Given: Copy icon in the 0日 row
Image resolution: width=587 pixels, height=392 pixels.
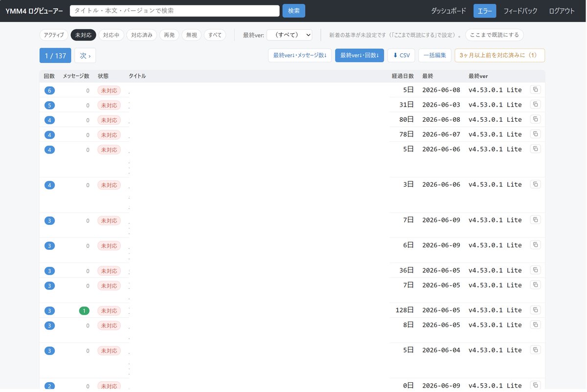Looking at the screenshot, I should pos(536,385).
